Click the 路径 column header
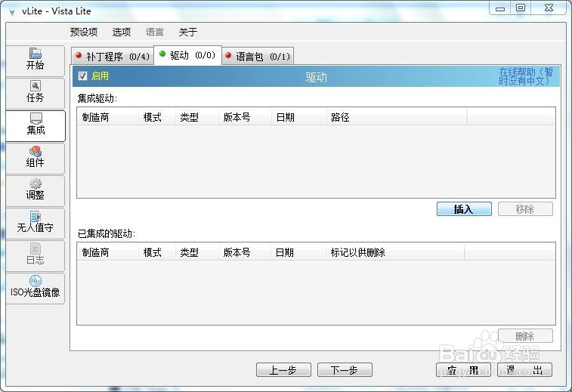Image resolution: width=572 pixels, height=392 pixels. [x=397, y=117]
